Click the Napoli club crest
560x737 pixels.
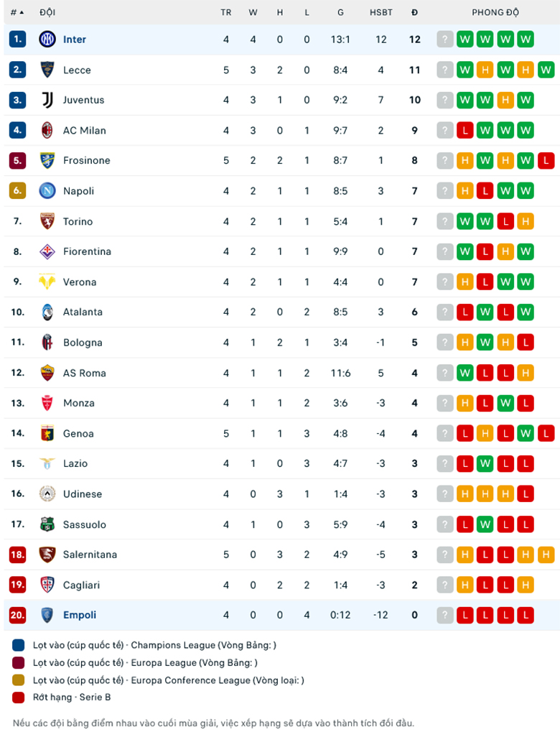tap(47, 190)
